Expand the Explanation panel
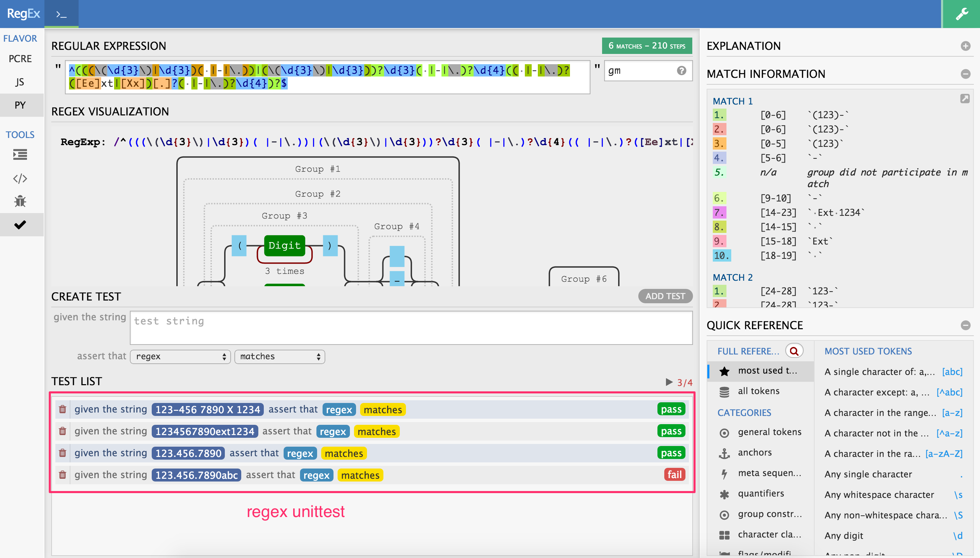Viewport: 980px width, 558px height. 965,46
